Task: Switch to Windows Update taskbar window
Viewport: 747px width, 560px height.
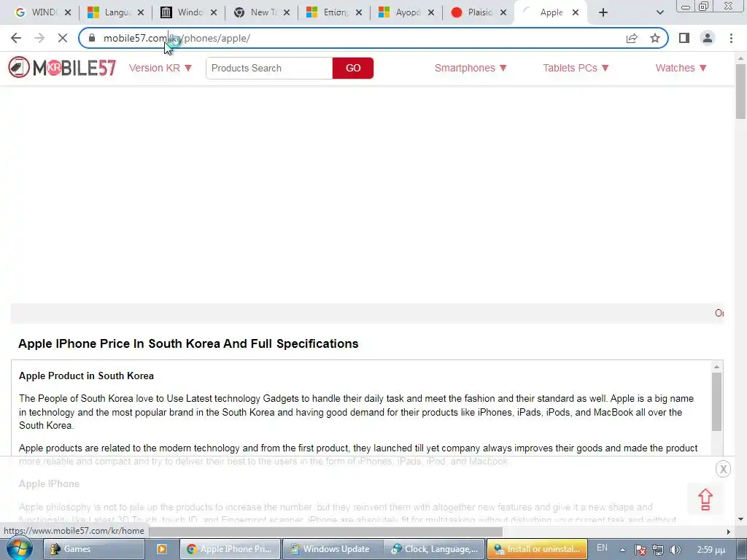Action: 333,549
